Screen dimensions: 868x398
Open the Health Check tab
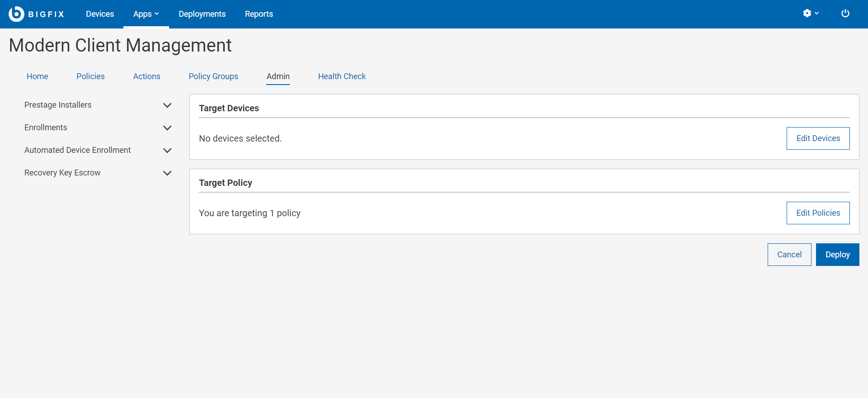click(x=342, y=76)
